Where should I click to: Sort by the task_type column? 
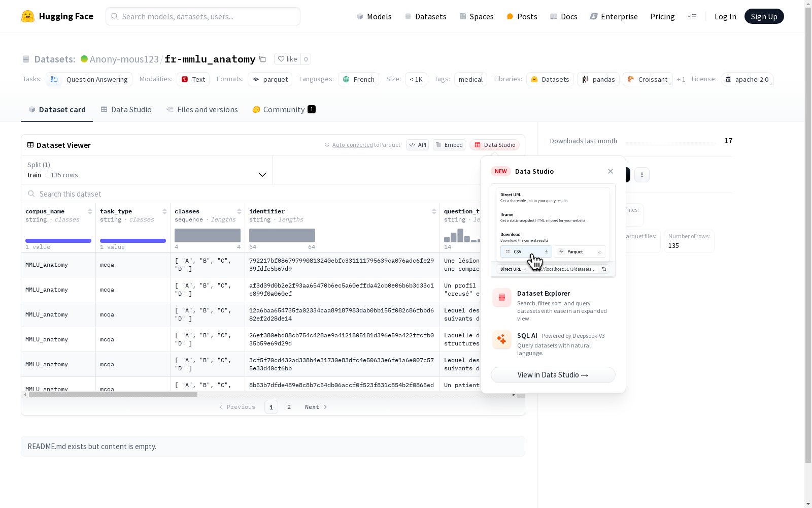tap(164, 211)
